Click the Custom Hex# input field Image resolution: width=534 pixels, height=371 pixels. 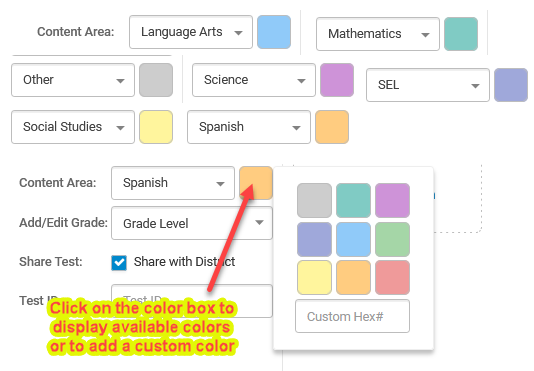[352, 316]
